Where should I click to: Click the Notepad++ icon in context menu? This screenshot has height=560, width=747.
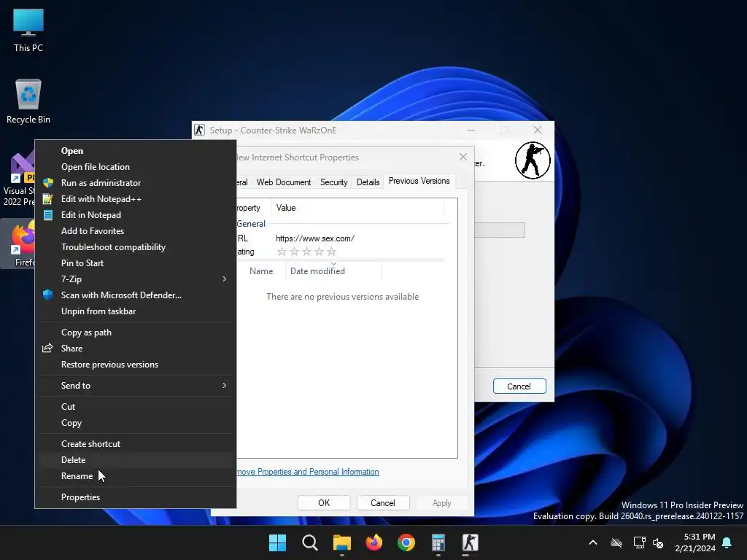tap(47, 199)
